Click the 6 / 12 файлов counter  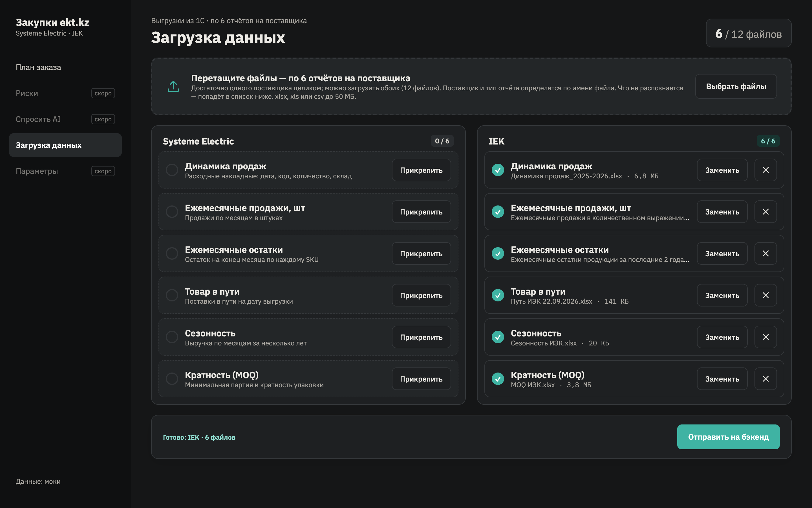click(749, 33)
